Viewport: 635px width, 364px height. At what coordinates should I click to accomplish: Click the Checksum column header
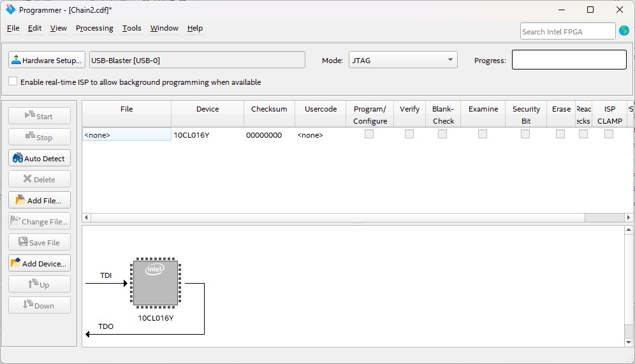click(269, 114)
